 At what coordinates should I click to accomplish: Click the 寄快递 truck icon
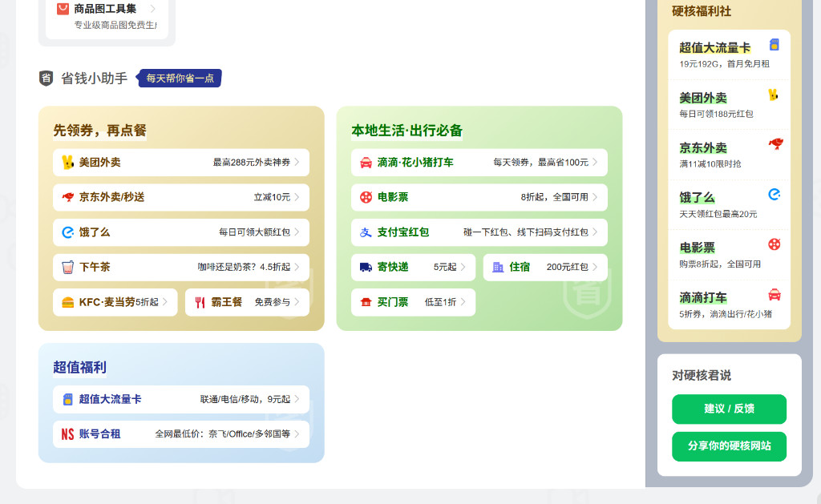tap(365, 267)
